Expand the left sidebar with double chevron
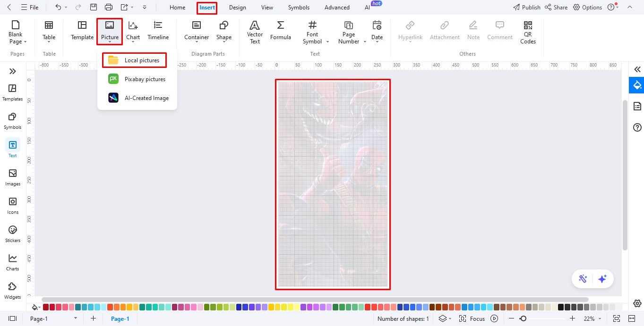This screenshot has height=326, width=644. pos(13,71)
